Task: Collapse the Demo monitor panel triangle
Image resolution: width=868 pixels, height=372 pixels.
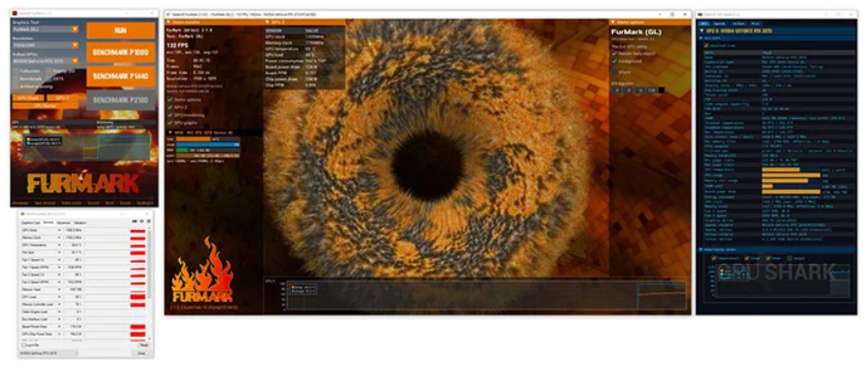Action: click(x=168, y=22)
